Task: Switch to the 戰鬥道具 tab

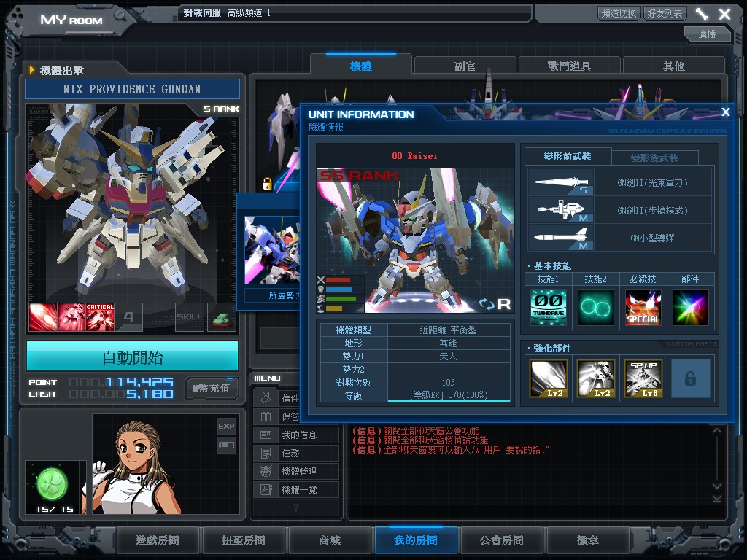Action: tap(569, 66)
